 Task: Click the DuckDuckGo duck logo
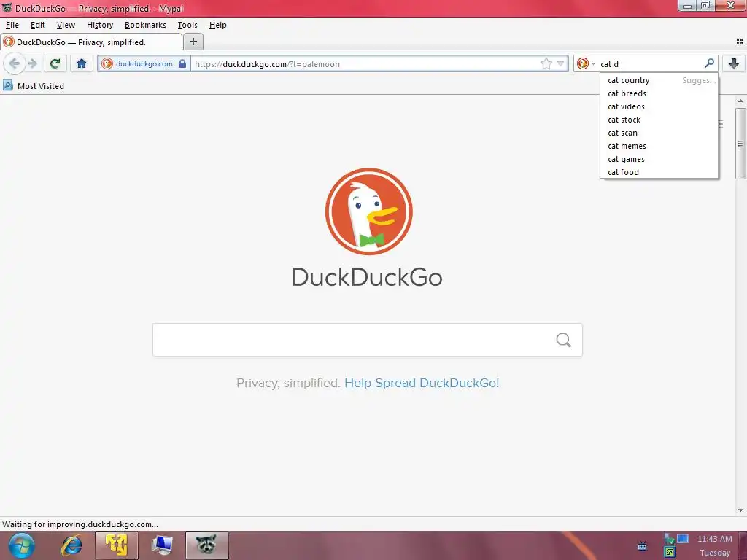368,211
